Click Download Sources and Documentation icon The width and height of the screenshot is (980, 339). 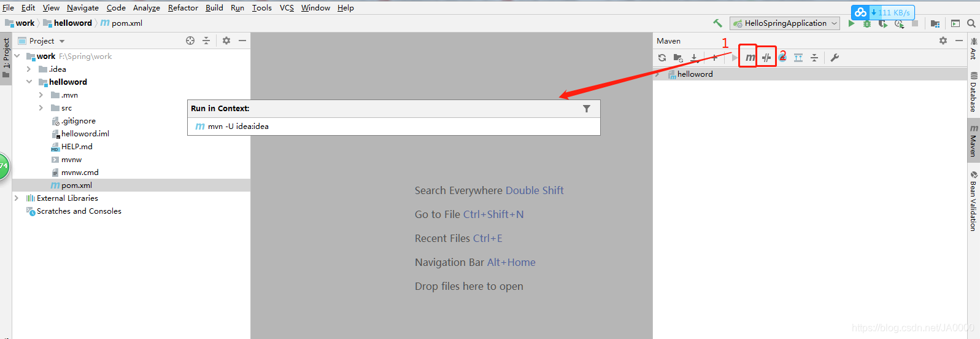pos(694,58)
